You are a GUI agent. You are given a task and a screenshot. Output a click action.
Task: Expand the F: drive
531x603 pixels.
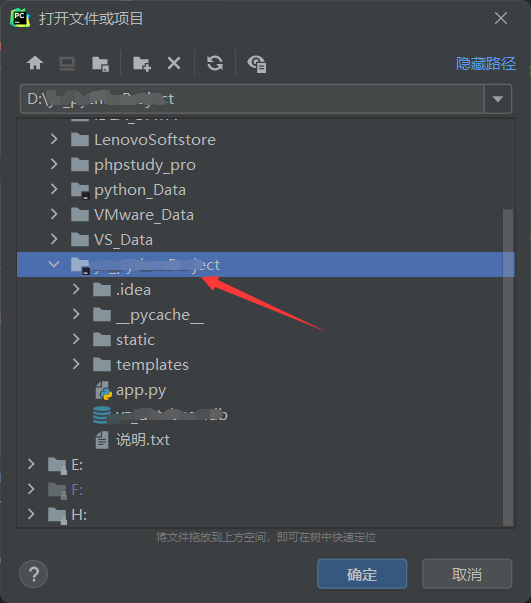coord(31,489)
